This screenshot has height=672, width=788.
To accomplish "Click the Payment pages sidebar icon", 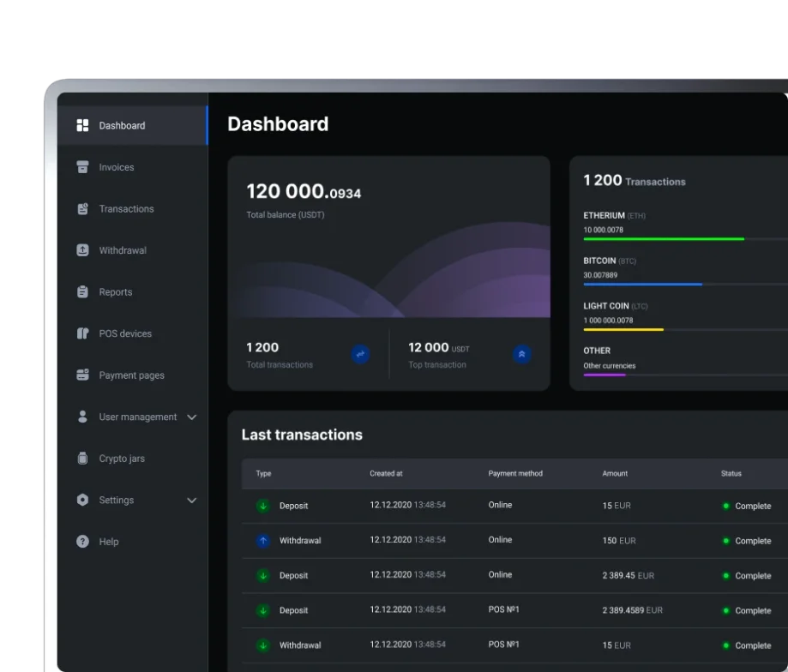I will [82, 375].
